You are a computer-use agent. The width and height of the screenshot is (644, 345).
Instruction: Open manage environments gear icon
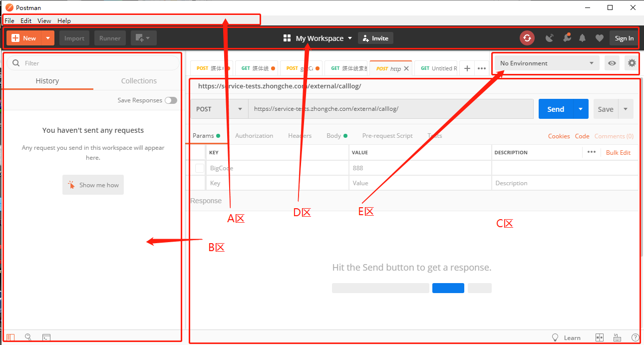pos(632,63)
